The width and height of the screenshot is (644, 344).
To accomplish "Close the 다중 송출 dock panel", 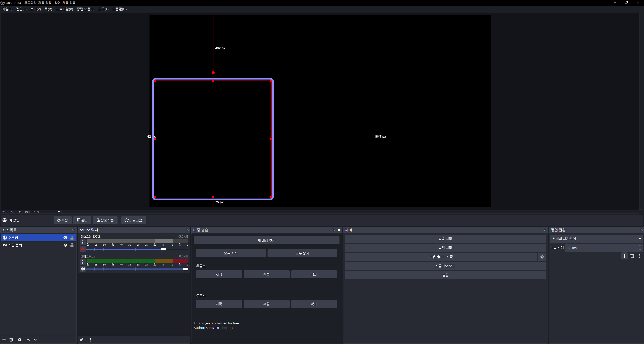I will tap(339, 230).
